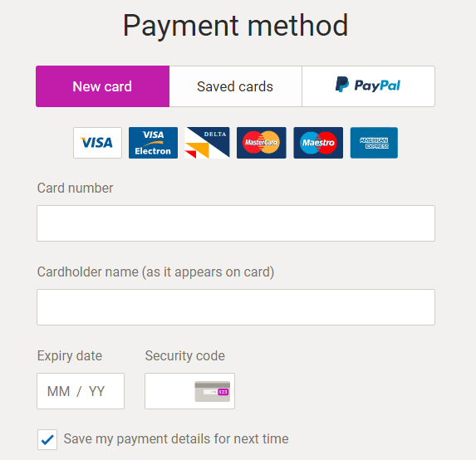
Task: Click the Visa card logo
Action: tap(97, 143)
